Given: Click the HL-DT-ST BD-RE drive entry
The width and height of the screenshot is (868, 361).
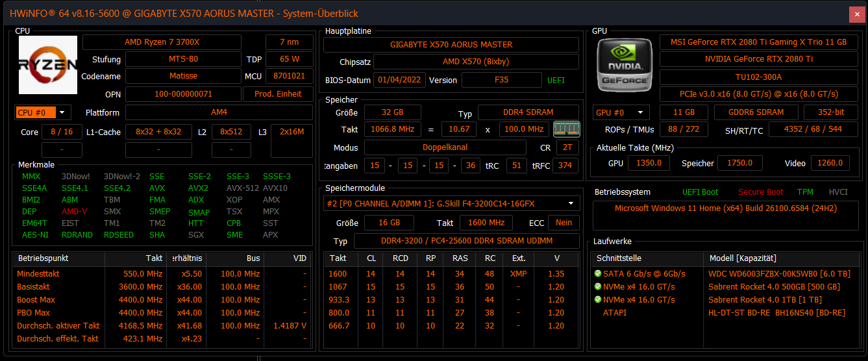Looking at the screenshot, I should point(776,312).
